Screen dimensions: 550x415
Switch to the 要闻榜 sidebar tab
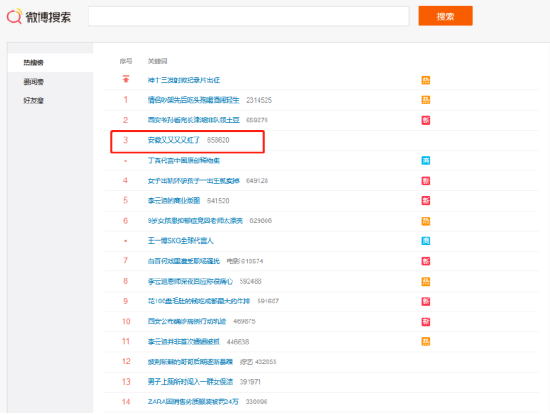click(x=33, y=82)
